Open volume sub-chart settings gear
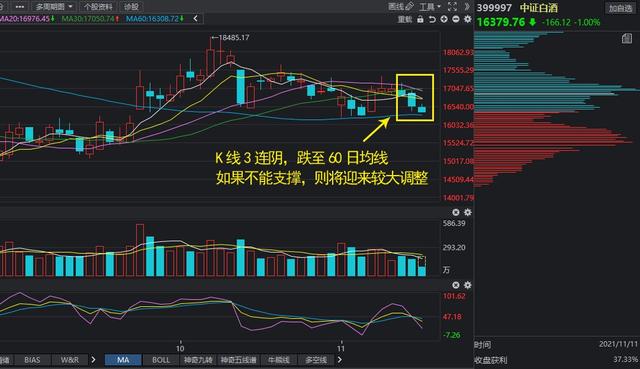The image size is (640, 369). 468,212
